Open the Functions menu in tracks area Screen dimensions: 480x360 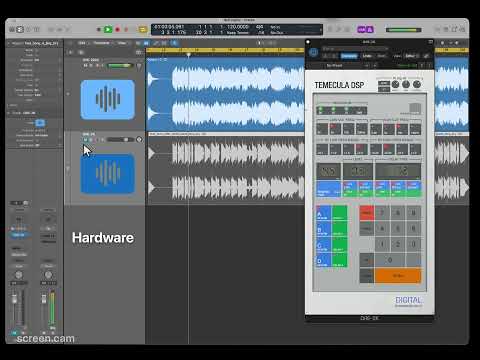pos(102,43)
